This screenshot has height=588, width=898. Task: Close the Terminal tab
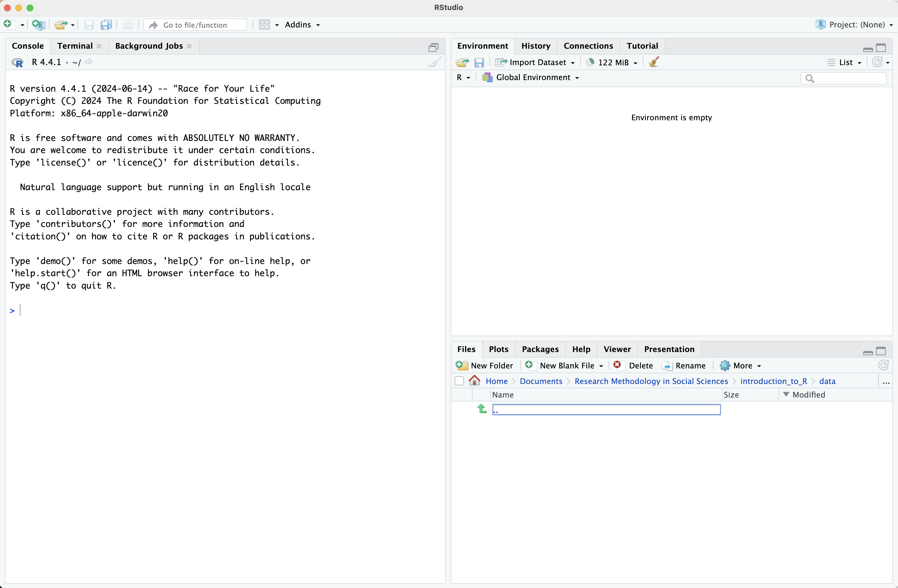click(99, 46)
